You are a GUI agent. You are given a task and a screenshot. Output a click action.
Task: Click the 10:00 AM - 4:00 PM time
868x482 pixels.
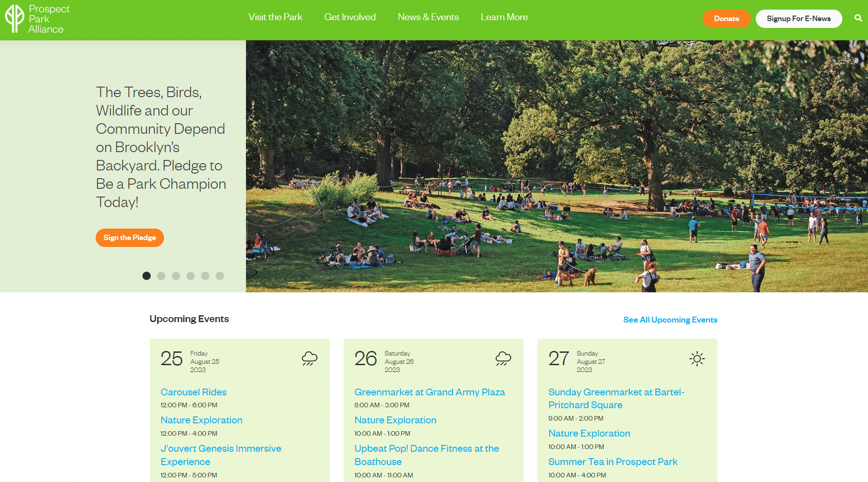577,475
